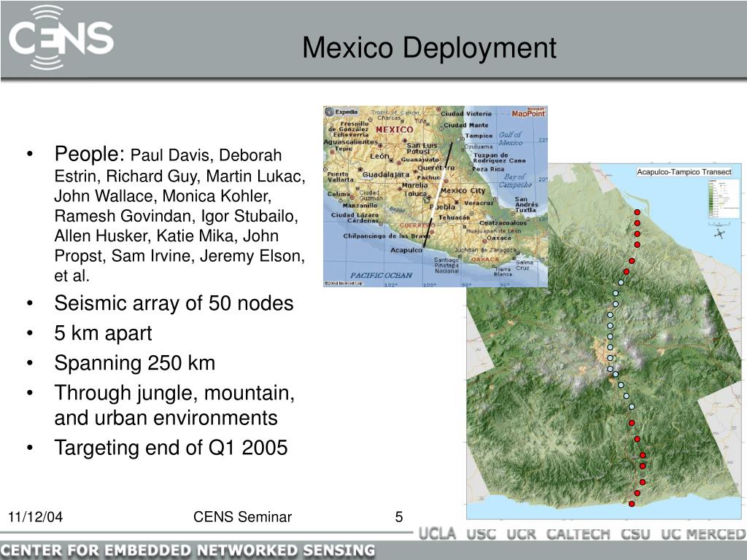The width and height of the screenshot is (747, 560).
Task: Click the "et al." text
Action: [72, 276]
